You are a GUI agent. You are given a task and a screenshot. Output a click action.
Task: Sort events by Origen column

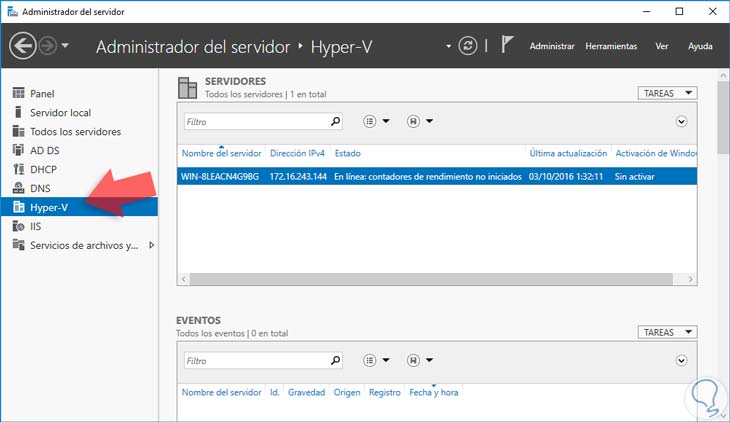click(x=347, y=392)
